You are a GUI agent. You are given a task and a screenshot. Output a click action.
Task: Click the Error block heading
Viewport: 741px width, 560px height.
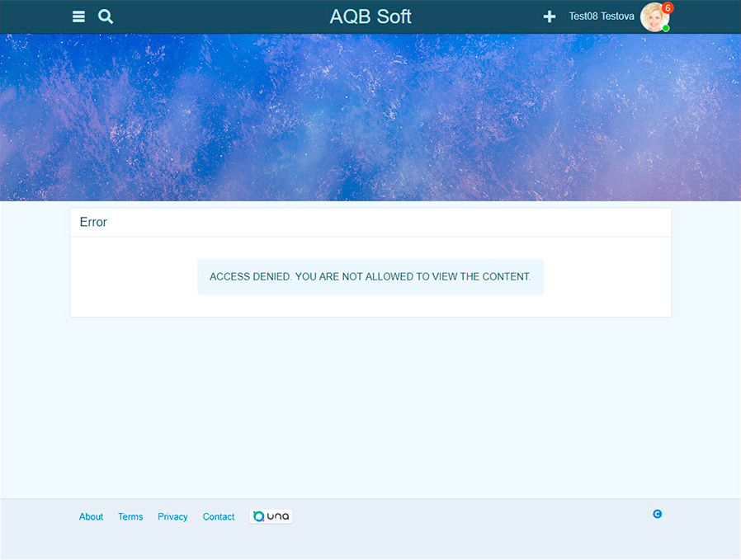coord(93,222)
